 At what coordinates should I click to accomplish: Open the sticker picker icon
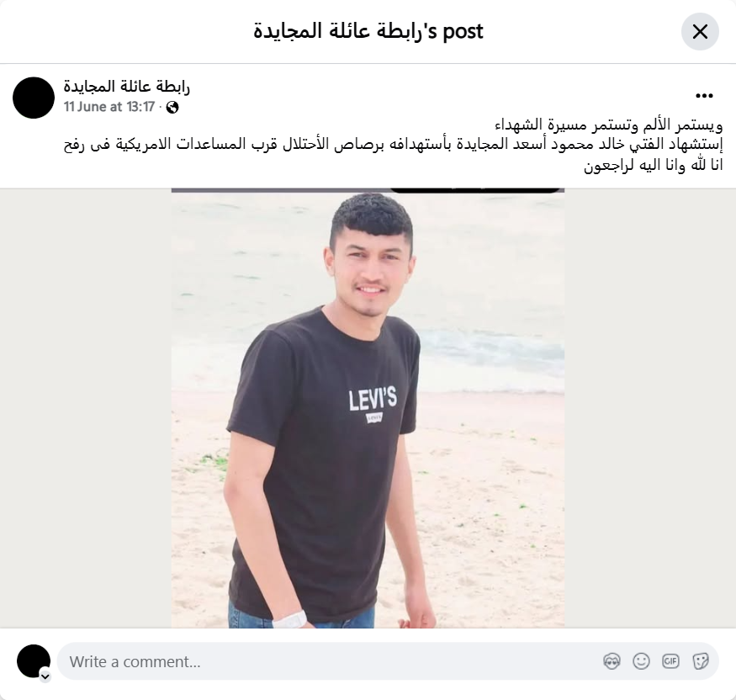pyautogui.click(x=701, y=661)
